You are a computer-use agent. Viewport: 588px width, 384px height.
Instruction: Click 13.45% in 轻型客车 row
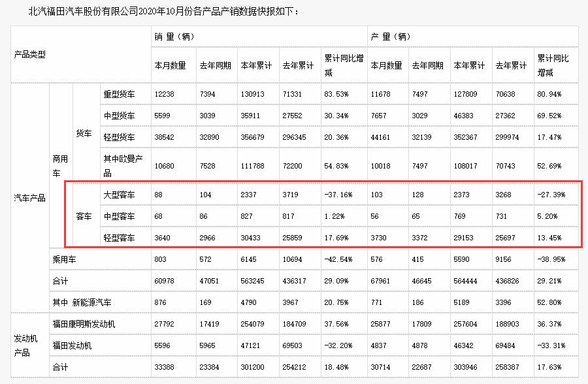click(549, 238)
